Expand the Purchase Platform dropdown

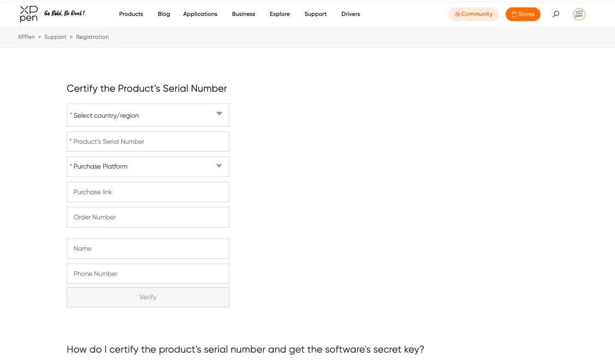point(148,166)
